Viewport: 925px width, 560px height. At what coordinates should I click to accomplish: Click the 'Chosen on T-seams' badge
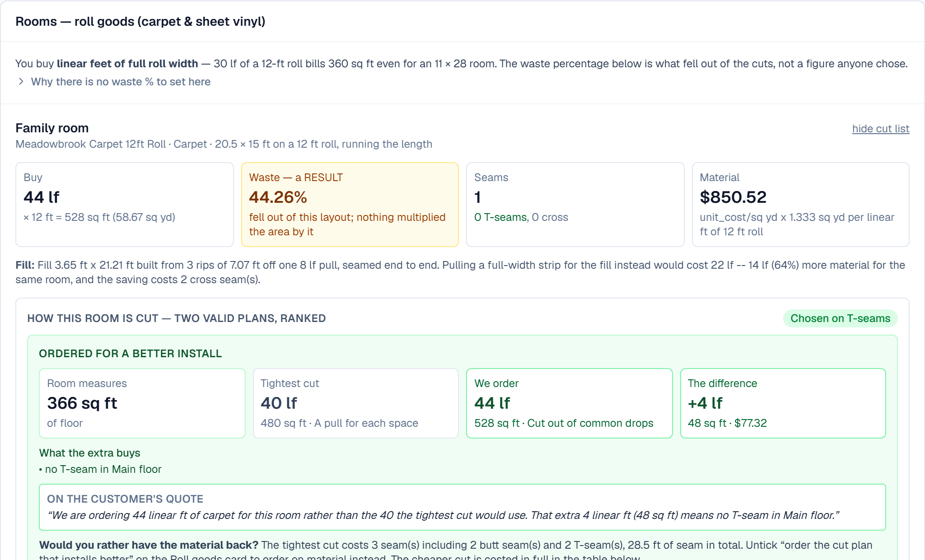840,318
